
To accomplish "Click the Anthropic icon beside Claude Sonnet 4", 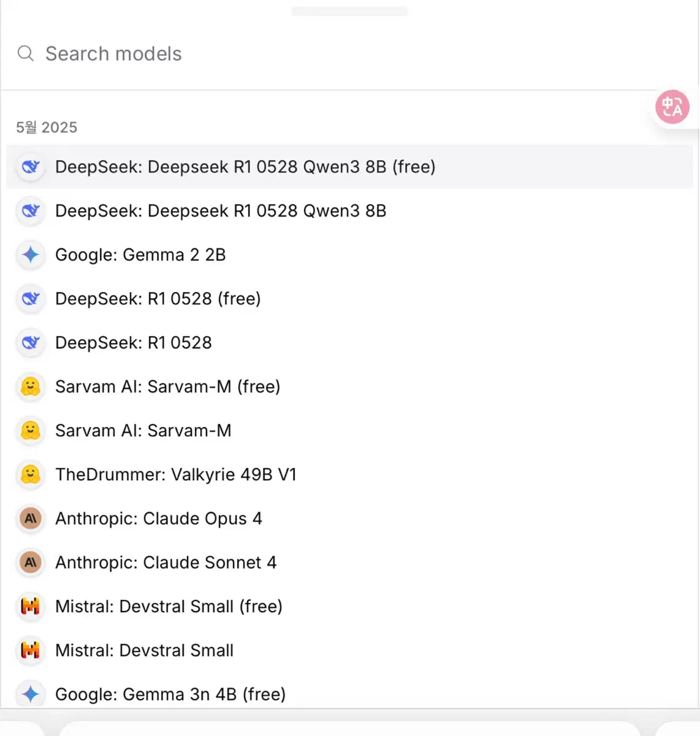I will [x=31, y=562].
